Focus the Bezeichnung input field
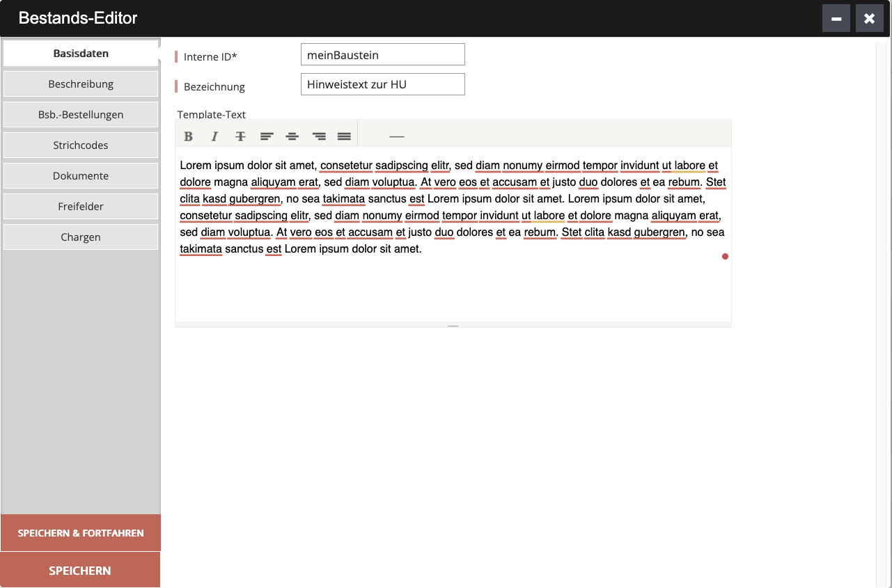Viewport: 892px width, 588px height. point(382,84)
